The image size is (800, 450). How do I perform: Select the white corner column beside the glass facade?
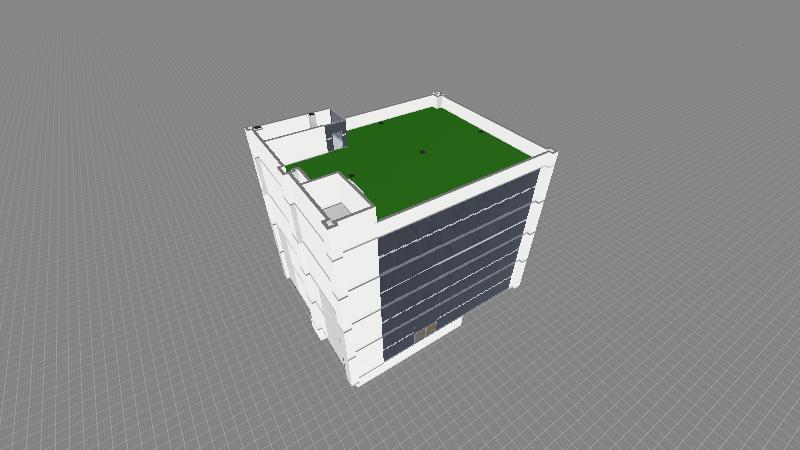tap(362, 300)
